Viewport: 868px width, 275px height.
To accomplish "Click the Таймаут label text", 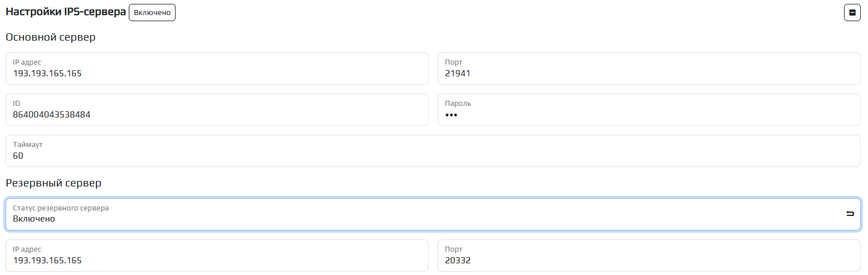I will (28, 145).
